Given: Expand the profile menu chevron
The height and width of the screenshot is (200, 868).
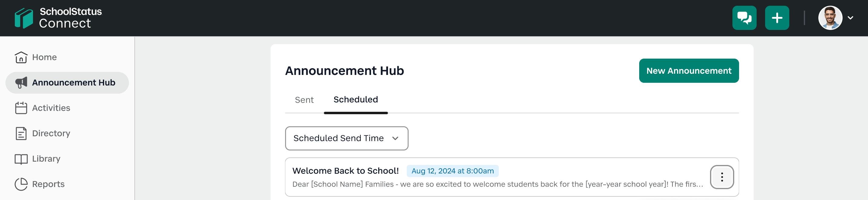Looking at the screenshot, I should [x=850, y=18].
